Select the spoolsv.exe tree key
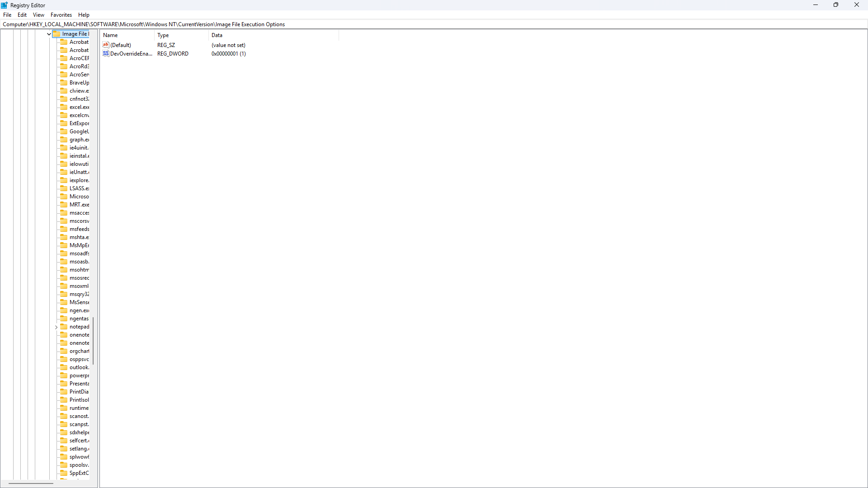The height and width of the screenshot is (488, 868). click(79, 465)
